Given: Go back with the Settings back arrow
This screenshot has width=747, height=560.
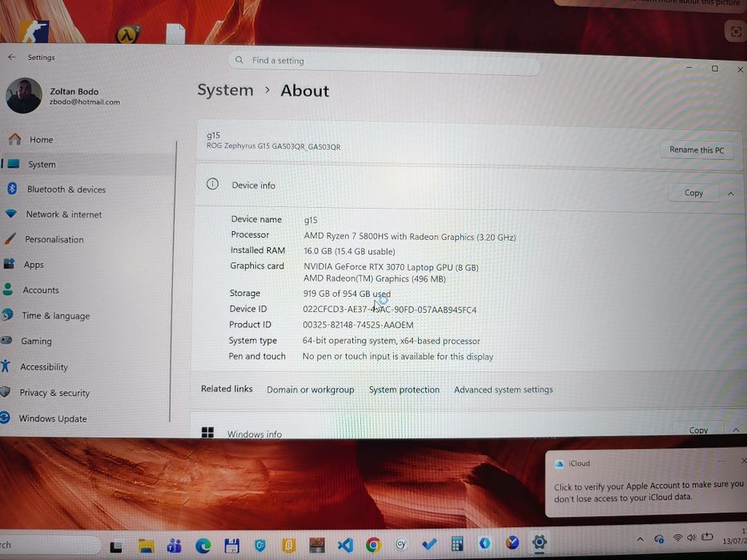Looking at the screenshot, I should tap(12, 57).
